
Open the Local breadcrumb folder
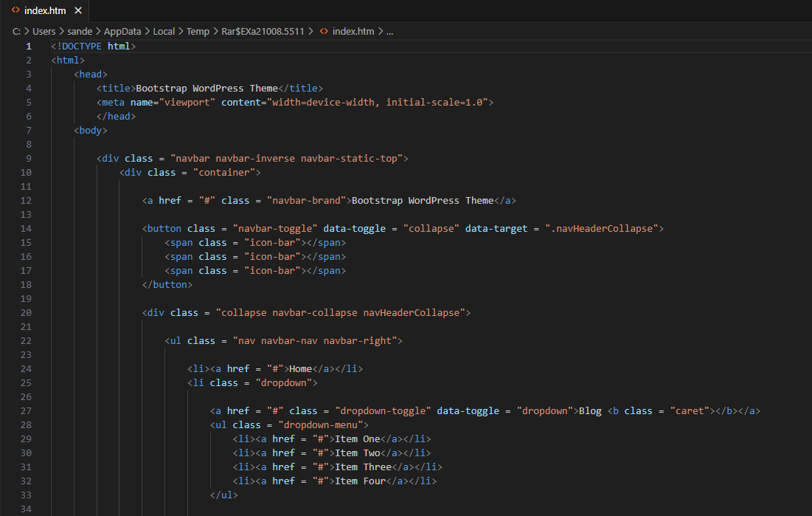pos(164,32)
